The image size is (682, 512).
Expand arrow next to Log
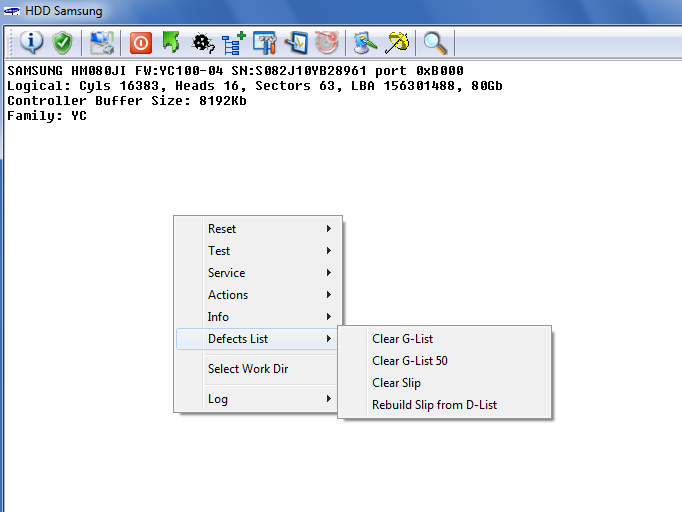(x=329, y=399)
